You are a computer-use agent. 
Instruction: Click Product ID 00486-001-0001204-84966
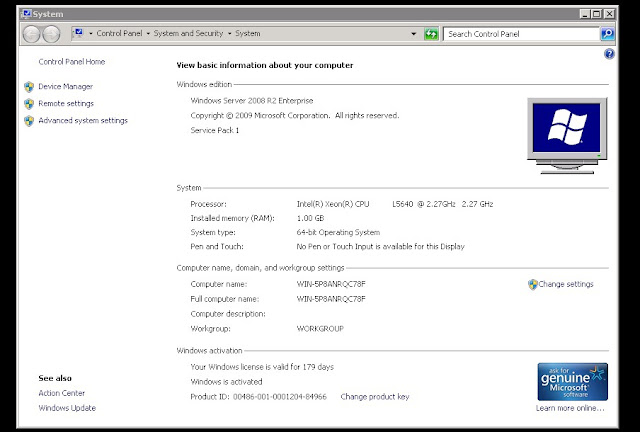(258, 396)
